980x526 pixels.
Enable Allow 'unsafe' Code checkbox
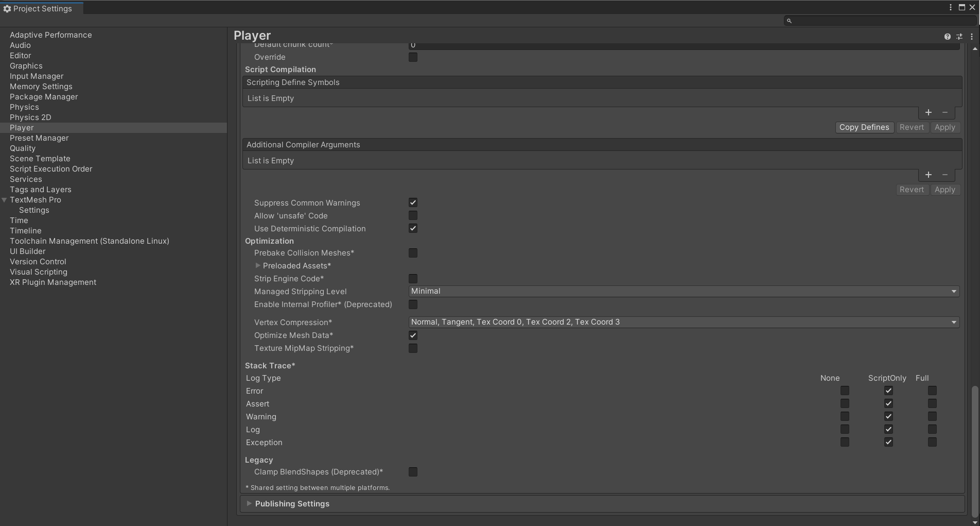click(x=413, y=215)
